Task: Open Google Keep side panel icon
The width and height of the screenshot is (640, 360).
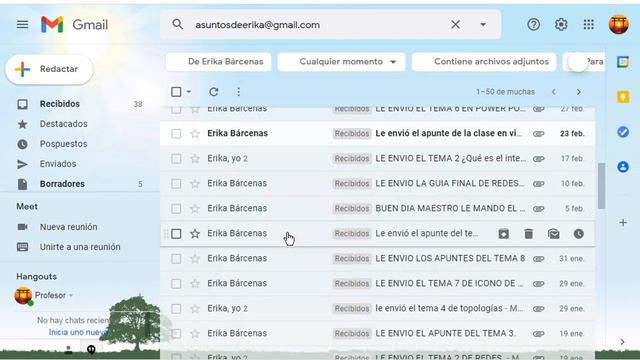Action: click(x=623, y=97)
